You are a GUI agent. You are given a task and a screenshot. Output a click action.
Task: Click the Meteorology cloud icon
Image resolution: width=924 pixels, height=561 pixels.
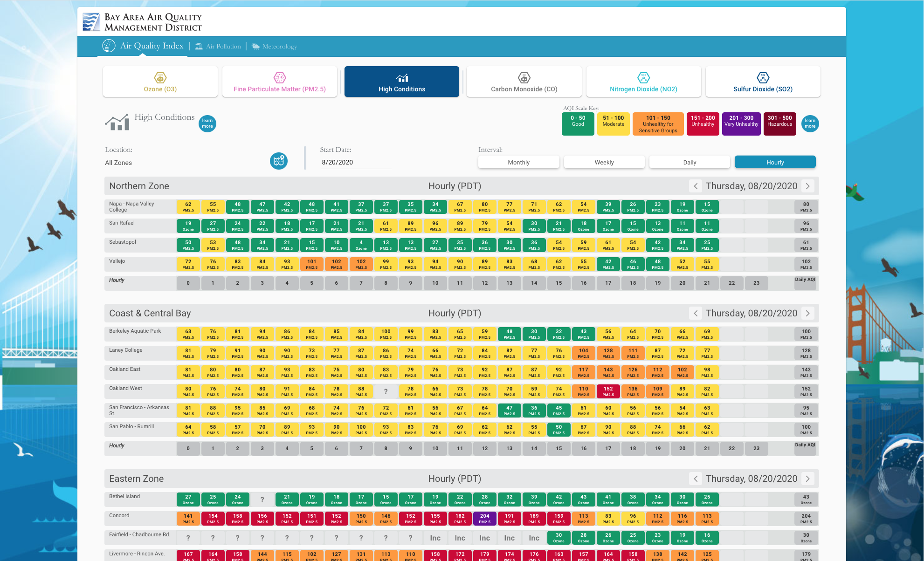click(256, 46)
